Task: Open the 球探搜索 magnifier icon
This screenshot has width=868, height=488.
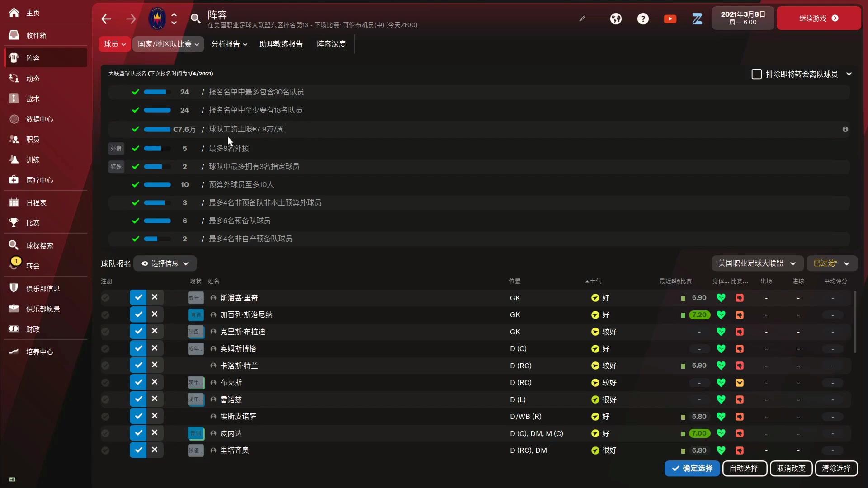Action: coord(14,245)
